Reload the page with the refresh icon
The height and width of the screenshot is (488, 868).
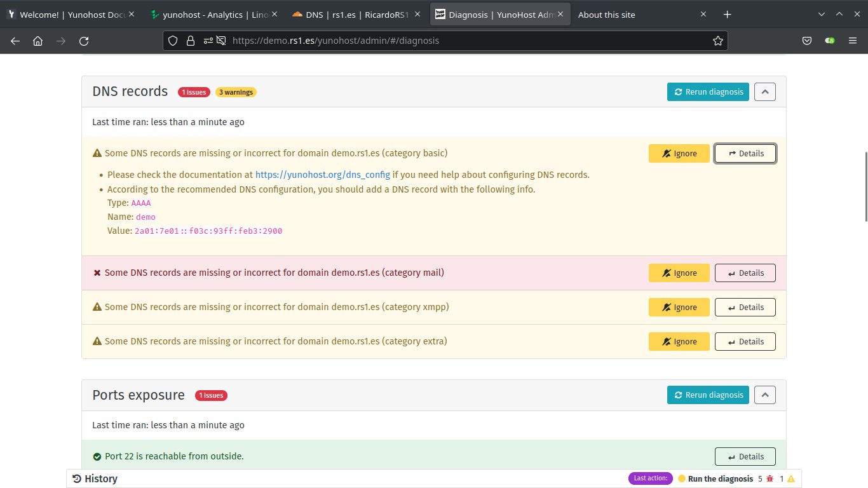[84, 41]
